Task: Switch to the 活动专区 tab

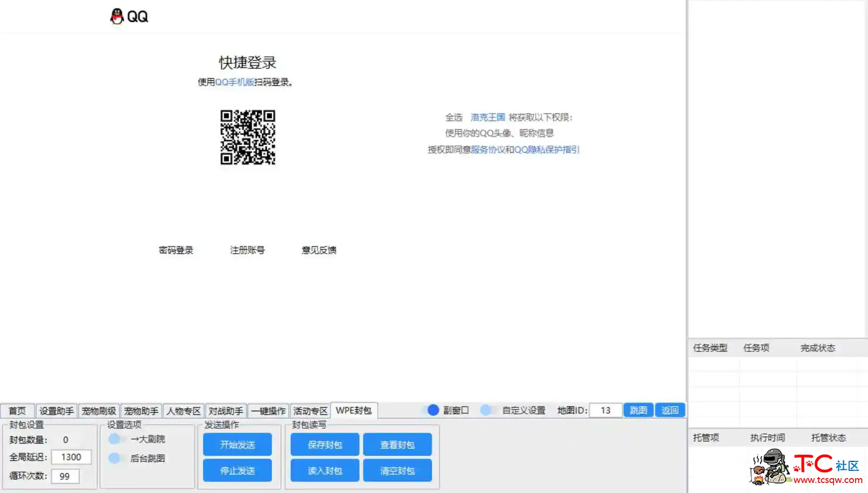Action: tap(310, 411)
